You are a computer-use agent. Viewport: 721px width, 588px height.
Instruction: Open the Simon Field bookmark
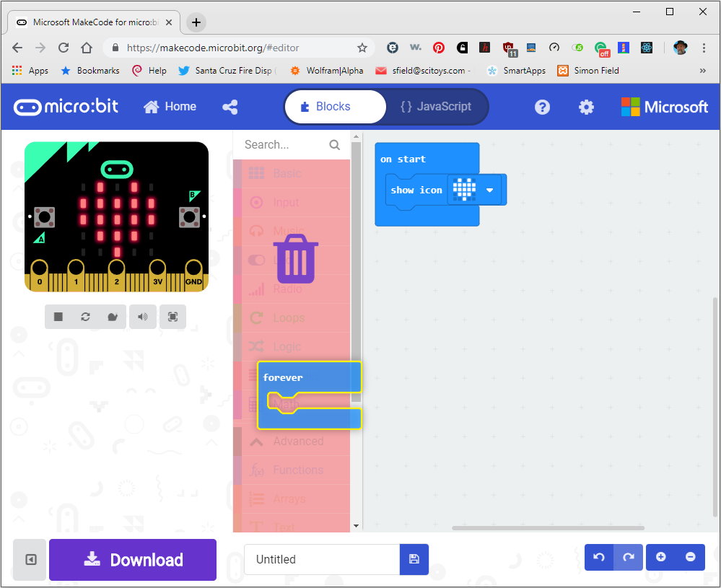pyautogui.click(x=588, y=70)
